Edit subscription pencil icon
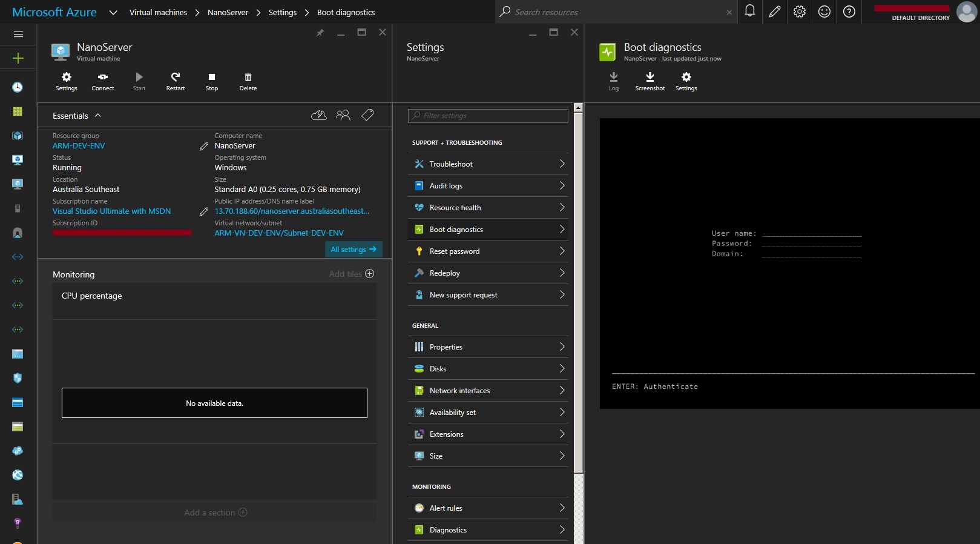Viewport: 980px width, 544px height. tap(204, 211)
